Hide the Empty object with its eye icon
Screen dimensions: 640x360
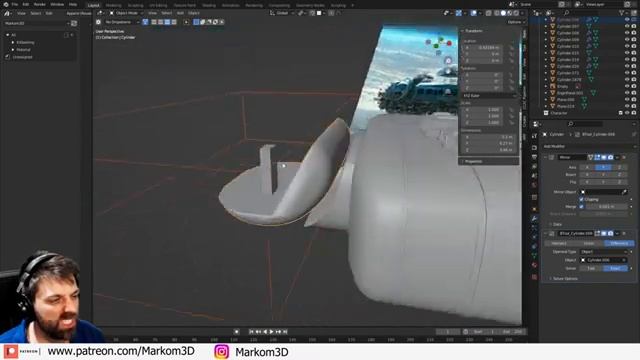click(627, 86)
